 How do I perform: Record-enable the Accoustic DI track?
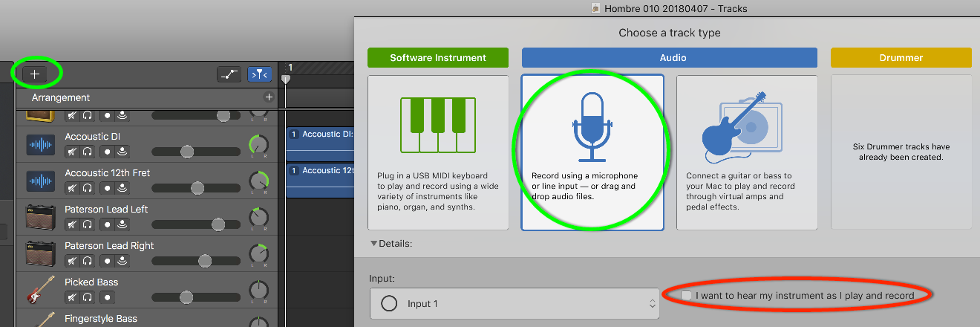[x=107, y=151]
